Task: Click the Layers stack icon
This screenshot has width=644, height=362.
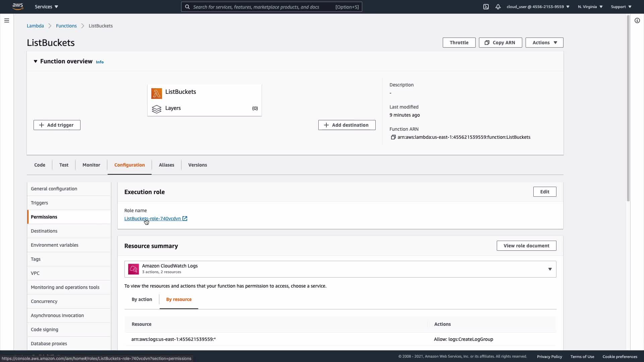Action: pos(157,109)
